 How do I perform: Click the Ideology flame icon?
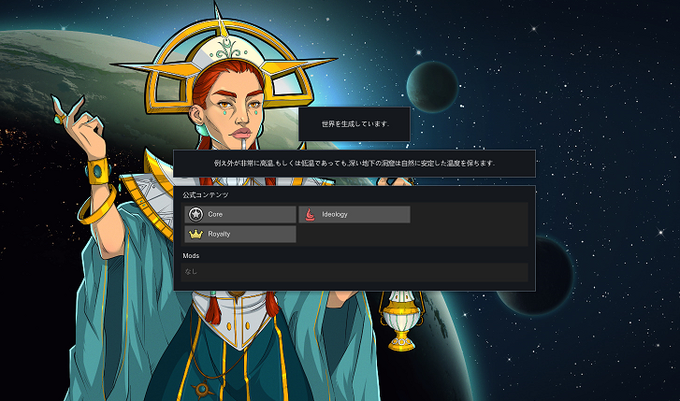click(x=310, y=214)
